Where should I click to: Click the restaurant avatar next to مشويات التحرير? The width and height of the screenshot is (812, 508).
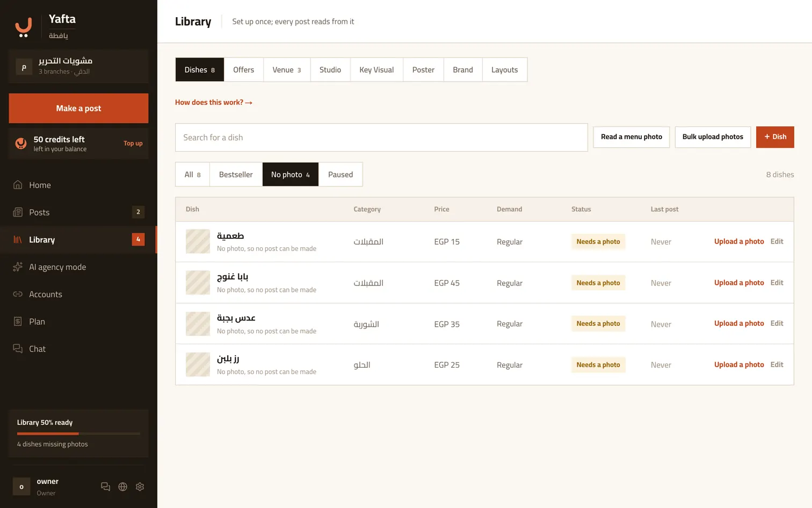24,67
